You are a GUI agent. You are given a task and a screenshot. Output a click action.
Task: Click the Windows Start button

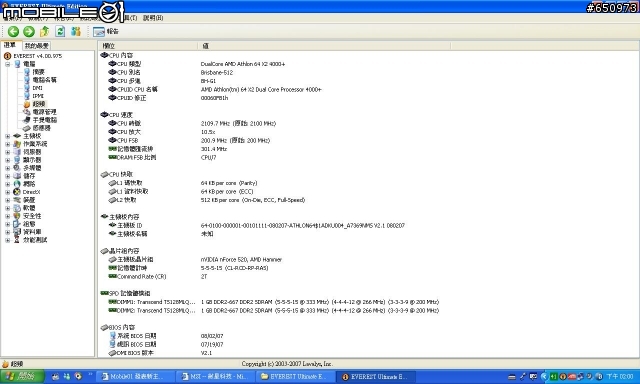22,376
